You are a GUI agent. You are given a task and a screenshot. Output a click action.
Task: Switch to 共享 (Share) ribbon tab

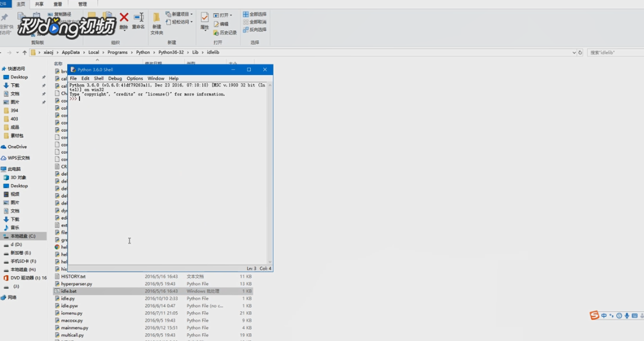click(x=39, y=4)
